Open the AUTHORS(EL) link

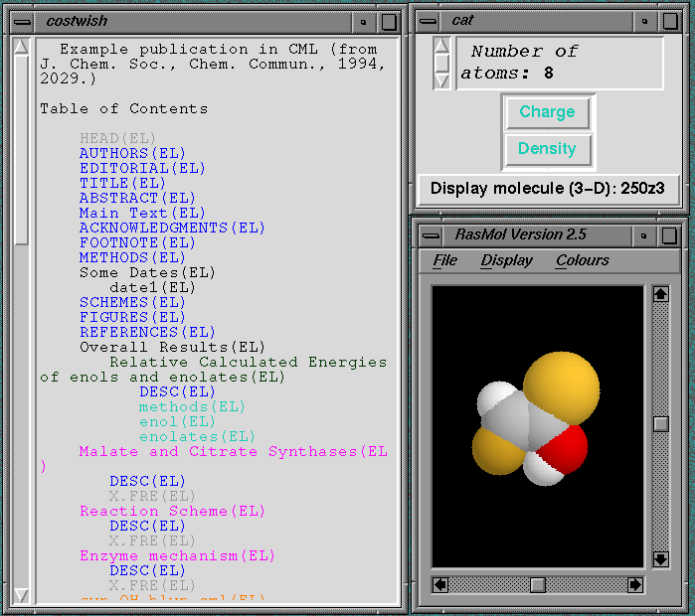pyautogui.click(x=132, y=153)
